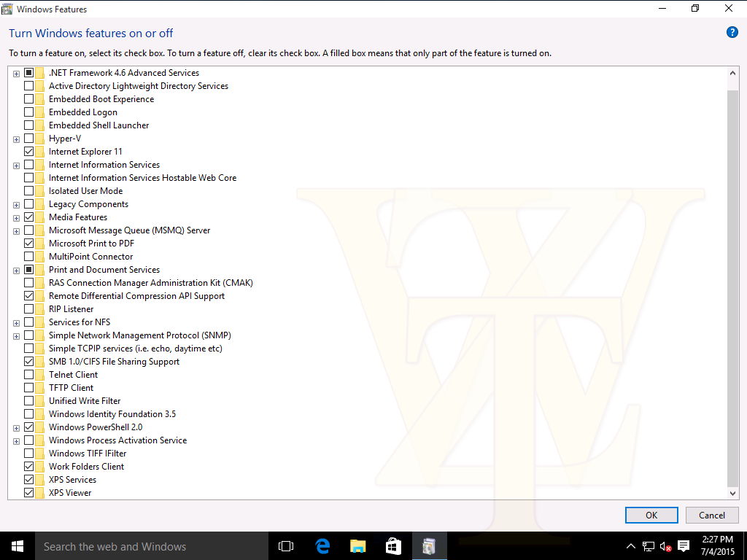747x560 pixels.
Task: Launch Microsoft Edge from the taskbar
Action: tap(322, 546)
